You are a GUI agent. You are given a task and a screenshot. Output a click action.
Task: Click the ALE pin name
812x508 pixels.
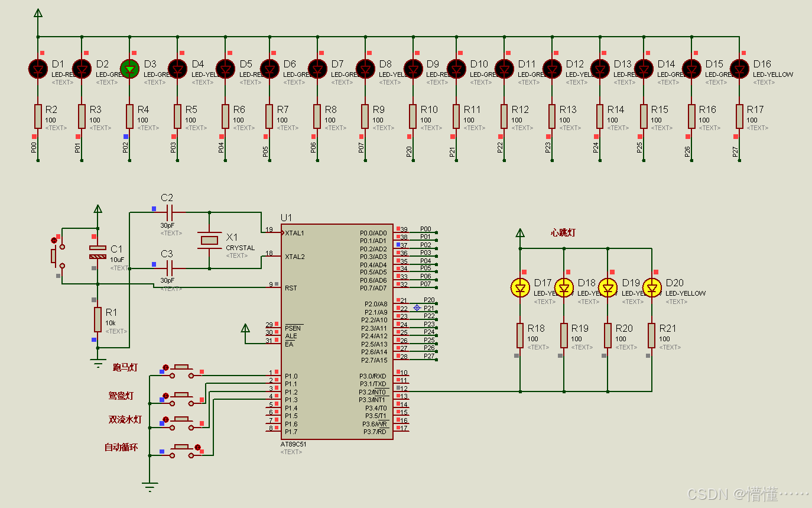pos(291,336)
